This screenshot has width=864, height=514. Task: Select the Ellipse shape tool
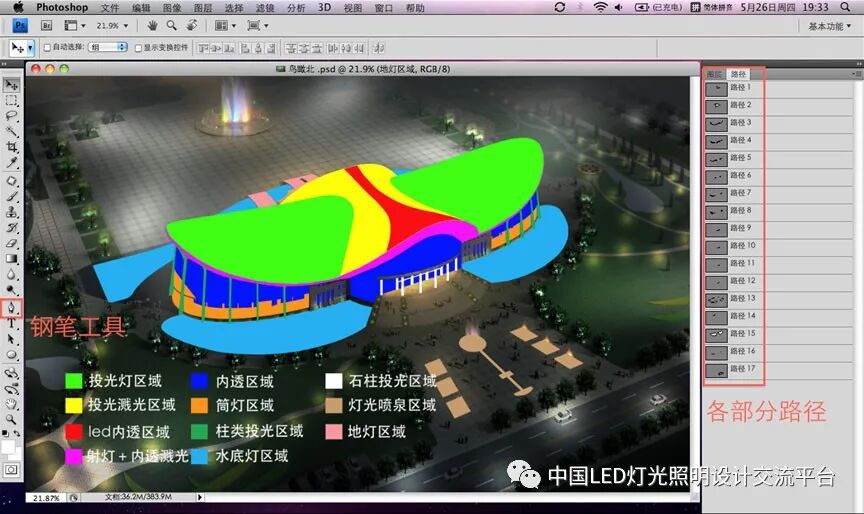[x=11, y=355]
